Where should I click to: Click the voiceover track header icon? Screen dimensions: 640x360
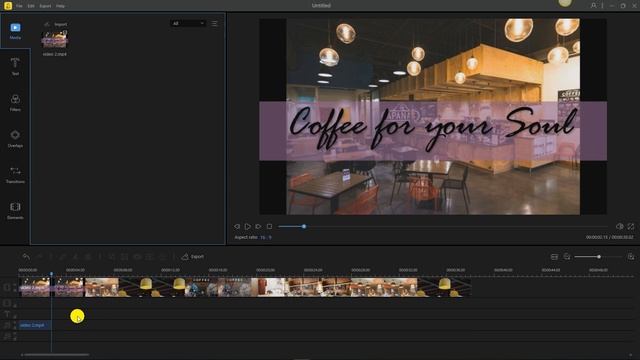point(7,336)
